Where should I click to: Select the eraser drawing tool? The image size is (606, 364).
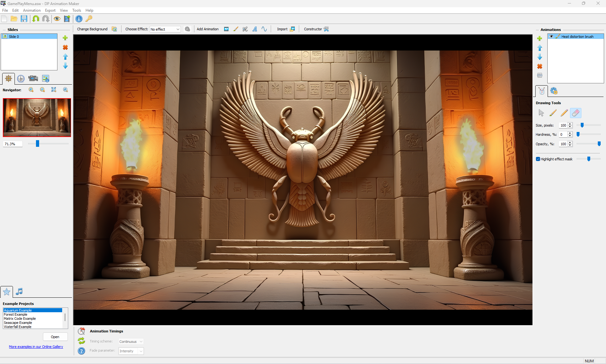[575, 113]
